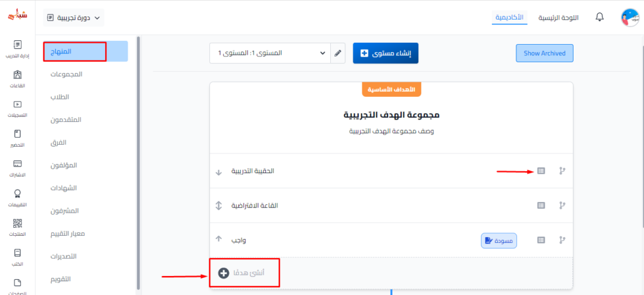Click the الأهداف الأساسية orange label
The image size is (644, 295).
pos(391,89)
